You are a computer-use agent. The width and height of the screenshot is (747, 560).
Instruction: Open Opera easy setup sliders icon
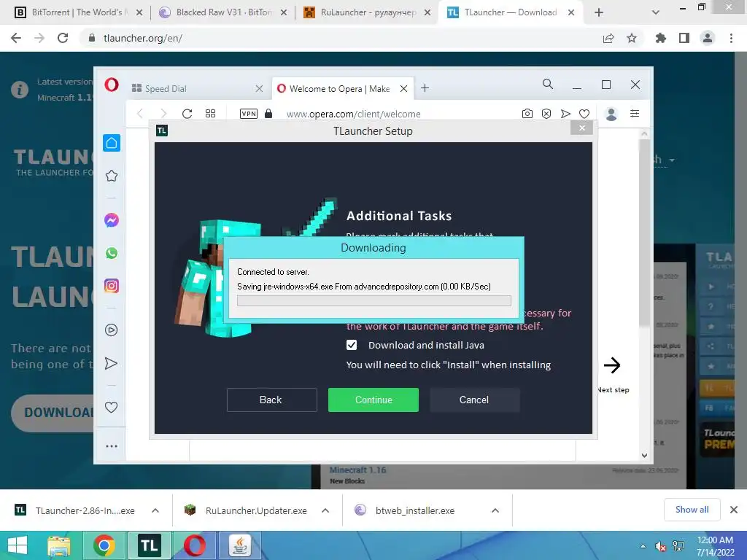[x=635, y=113]
